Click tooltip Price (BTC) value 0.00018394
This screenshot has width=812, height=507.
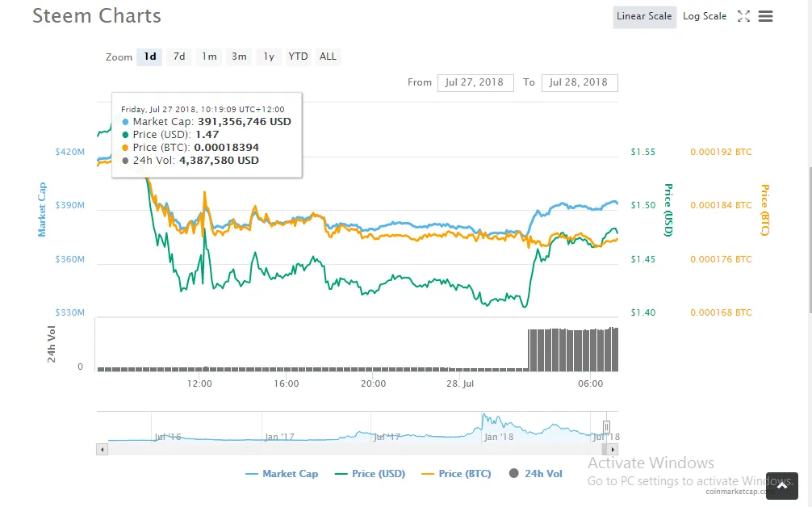[226, 148]
